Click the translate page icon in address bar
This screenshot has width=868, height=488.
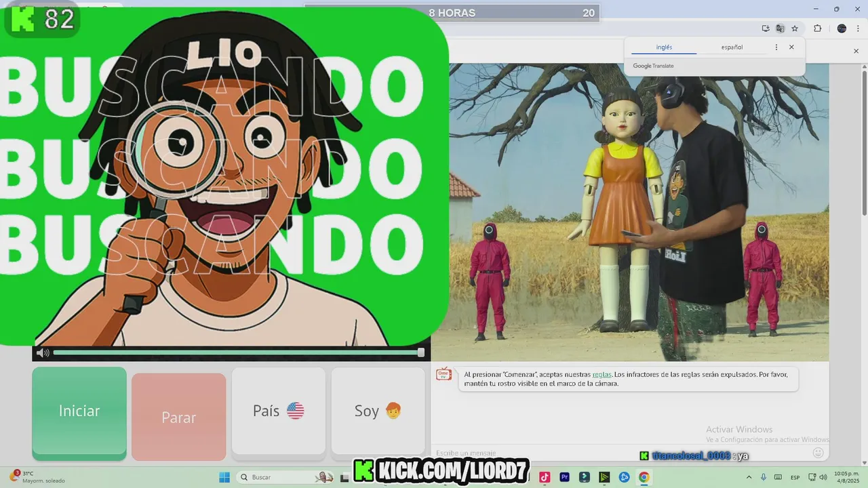780,28
